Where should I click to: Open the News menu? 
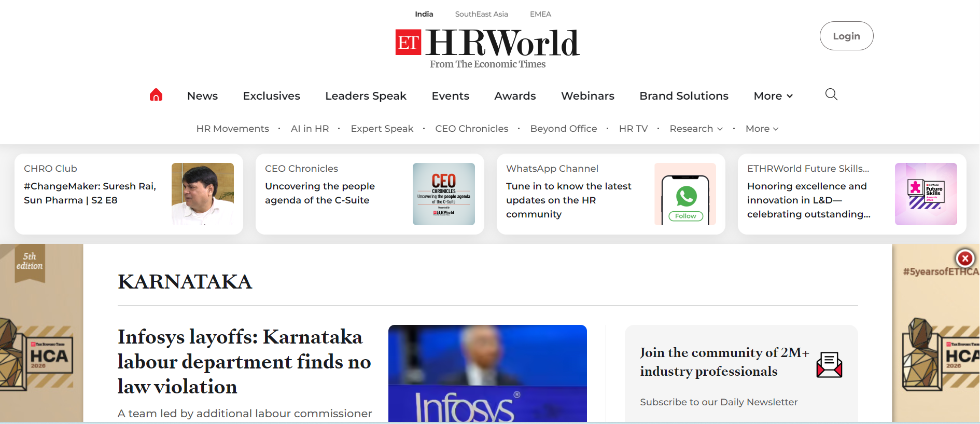pos(202,96)
